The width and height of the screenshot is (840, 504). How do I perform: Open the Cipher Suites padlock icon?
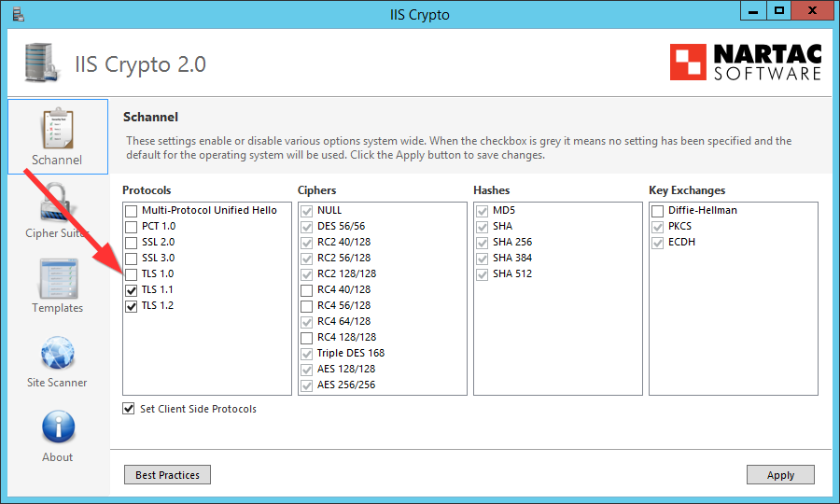pos(56,203)
